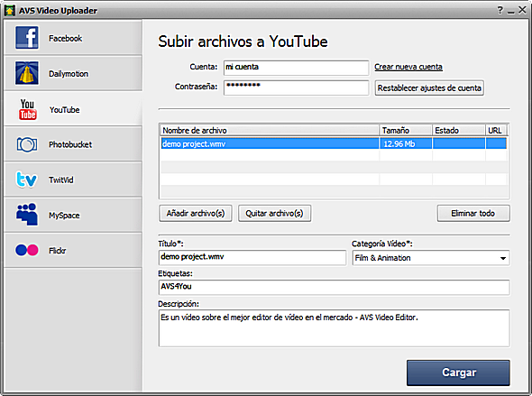Click the AVS Video Uploader app icon
This screenshot has height=396, width=532.
10,10
